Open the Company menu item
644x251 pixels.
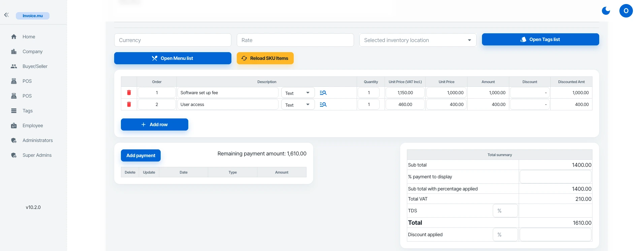(x=33, y=51)
